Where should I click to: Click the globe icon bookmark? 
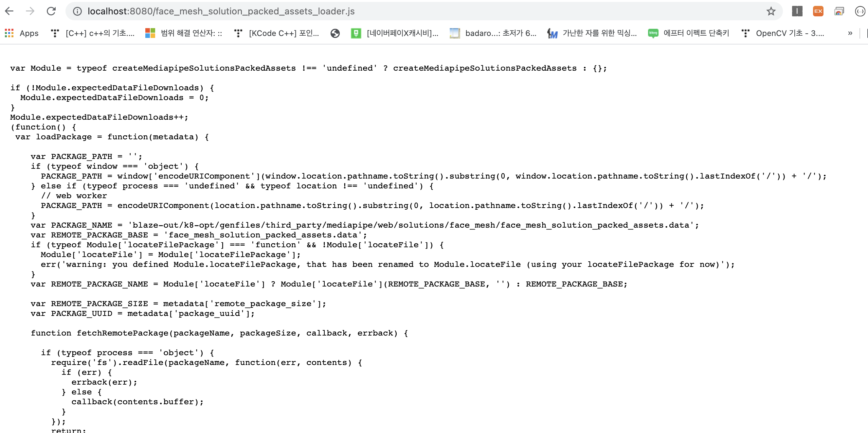tap(335, 33)
